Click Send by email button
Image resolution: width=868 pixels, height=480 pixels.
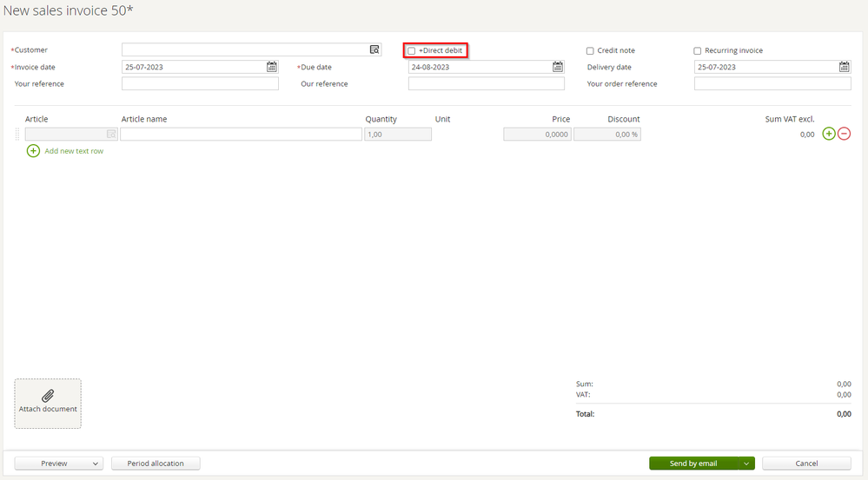click(x=693, y=464)
